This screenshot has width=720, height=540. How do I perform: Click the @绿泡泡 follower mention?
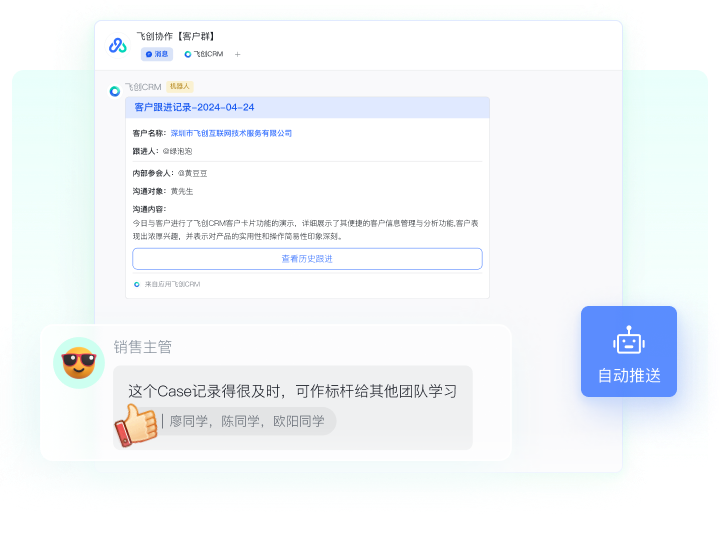tap(177, 151)
